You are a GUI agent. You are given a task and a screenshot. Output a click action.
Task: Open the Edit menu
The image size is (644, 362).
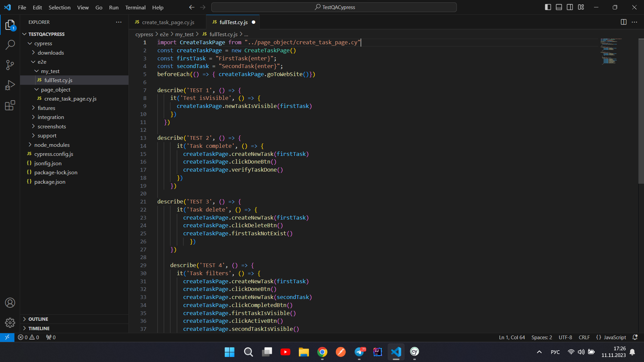tap(37, 7)
